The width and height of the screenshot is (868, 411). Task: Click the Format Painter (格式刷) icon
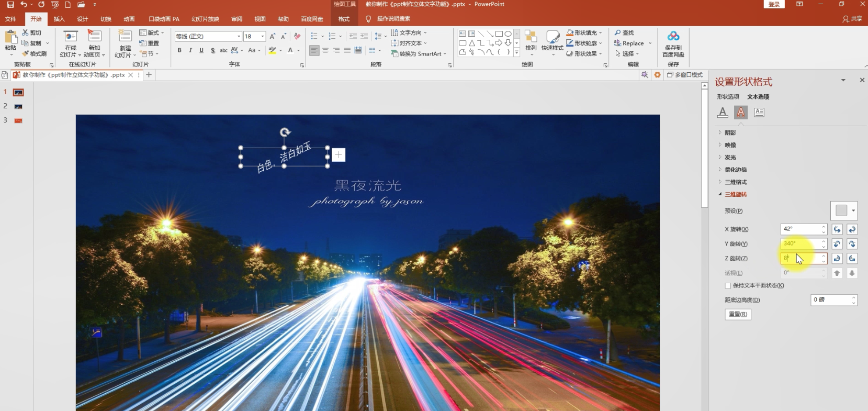[25, 53]
